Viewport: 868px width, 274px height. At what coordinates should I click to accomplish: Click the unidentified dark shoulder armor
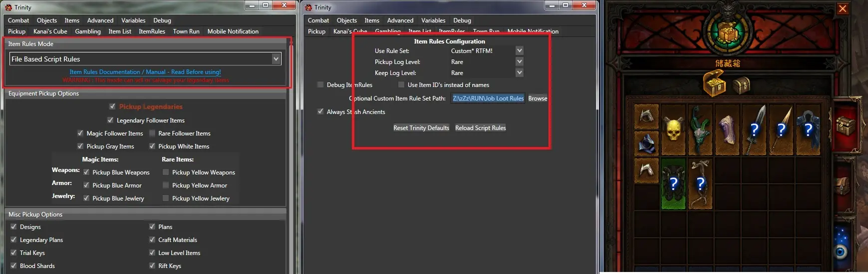(x=808, y=130)
